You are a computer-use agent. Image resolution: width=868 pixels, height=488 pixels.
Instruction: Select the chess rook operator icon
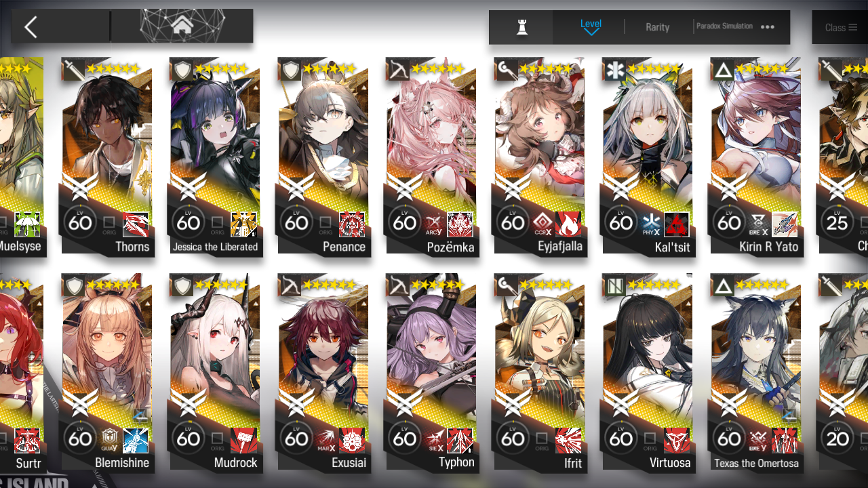click(x=521, y=27)
